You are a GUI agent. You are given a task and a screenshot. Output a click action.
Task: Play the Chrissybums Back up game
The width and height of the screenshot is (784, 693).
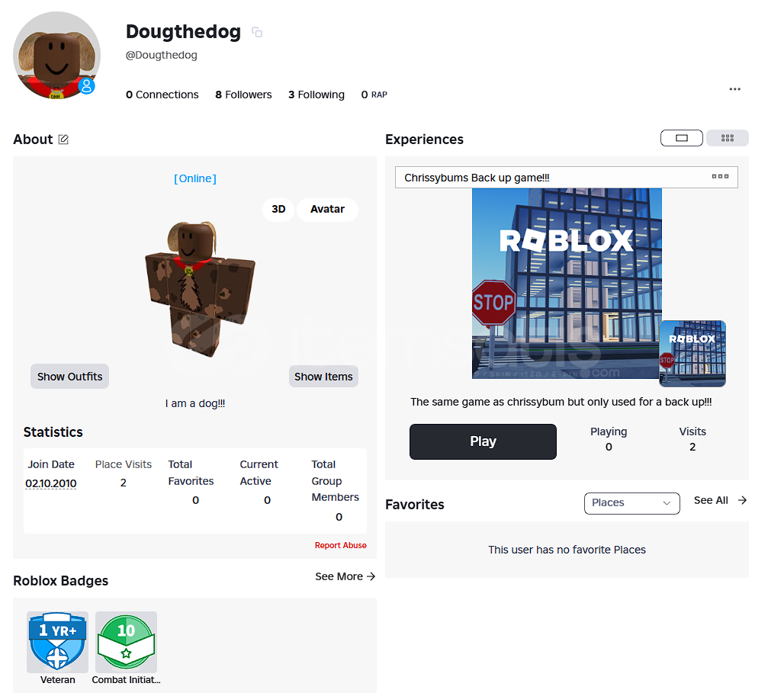click(x=483, y=441)
